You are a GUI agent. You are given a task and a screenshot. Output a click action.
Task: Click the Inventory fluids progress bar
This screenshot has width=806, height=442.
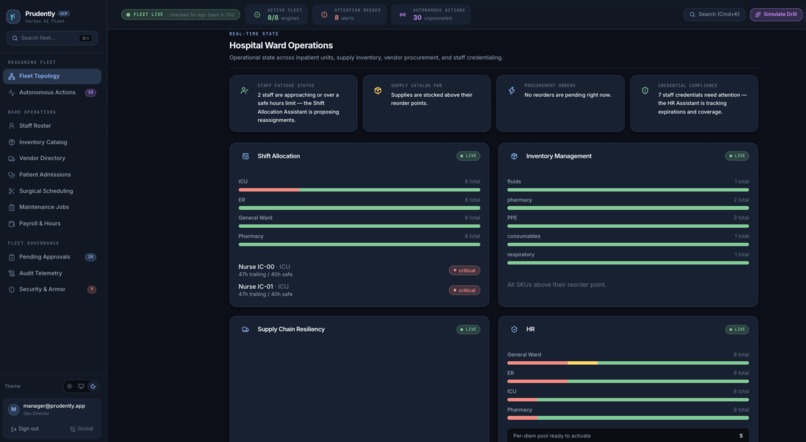pos(628,190)
